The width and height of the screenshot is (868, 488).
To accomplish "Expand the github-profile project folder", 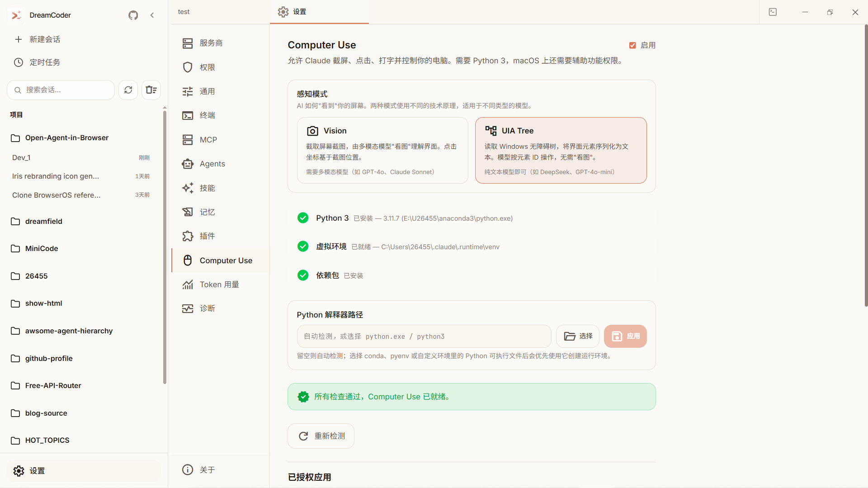I will [x=81, y=359].
